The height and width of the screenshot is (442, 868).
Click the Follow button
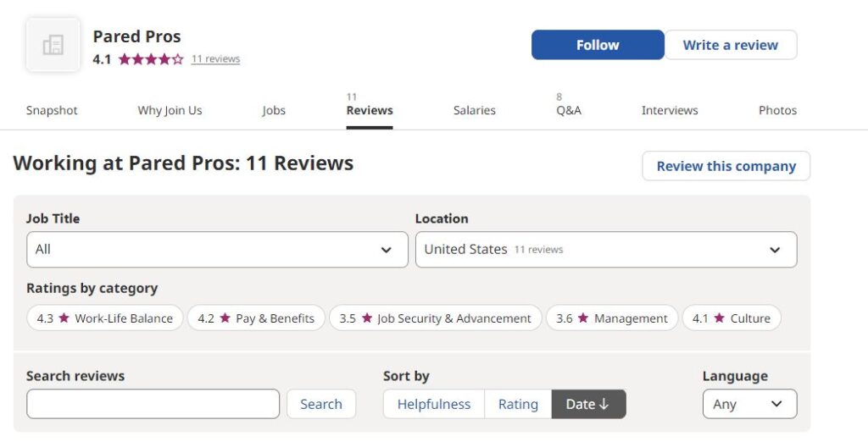[598, 45]
